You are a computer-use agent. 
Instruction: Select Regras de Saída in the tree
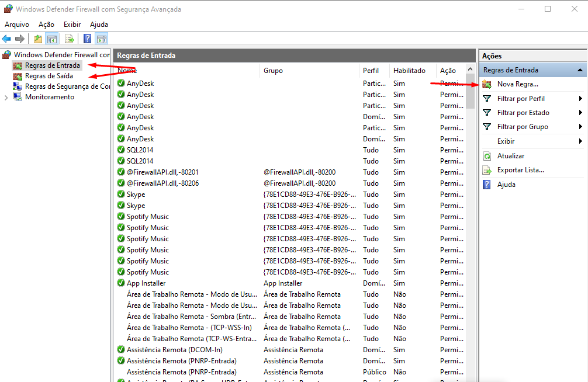[x=49, y=76]
